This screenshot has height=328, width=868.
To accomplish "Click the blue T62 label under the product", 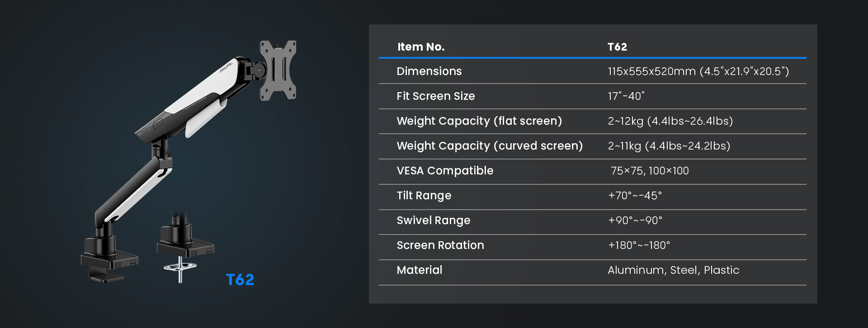I will coord(240,280).
